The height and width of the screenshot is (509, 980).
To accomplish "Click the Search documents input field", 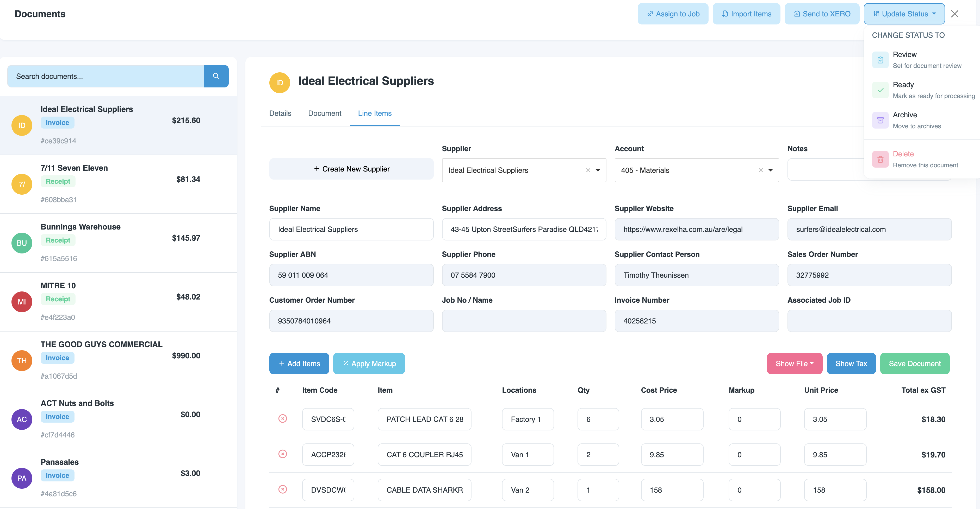I will 106,76.
